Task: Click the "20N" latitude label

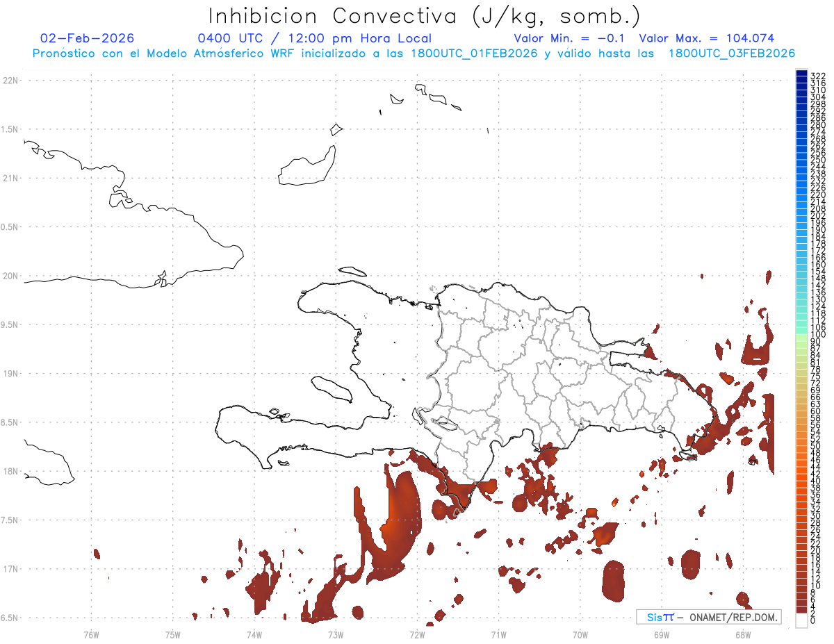Action: (10, 276)
